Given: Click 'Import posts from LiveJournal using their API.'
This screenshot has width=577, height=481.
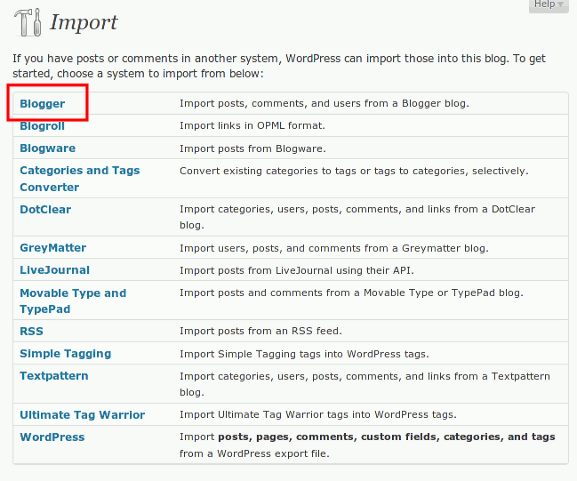Looking at the screenshot, I should [x=297, y=270].
